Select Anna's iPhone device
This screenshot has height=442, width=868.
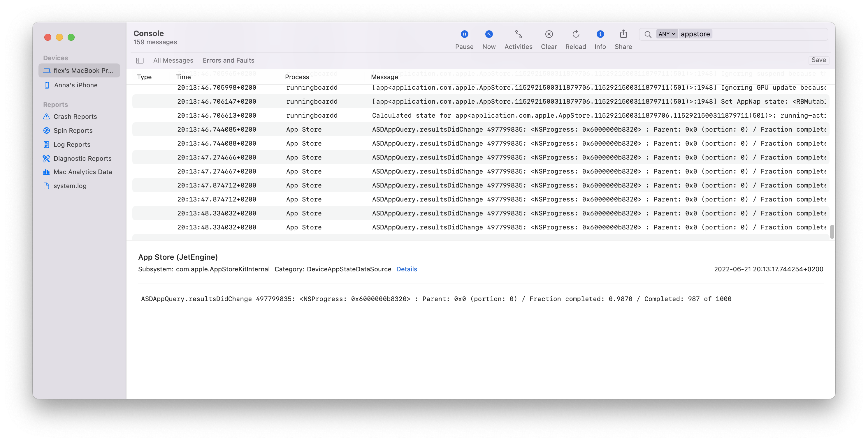pos(75,85)
